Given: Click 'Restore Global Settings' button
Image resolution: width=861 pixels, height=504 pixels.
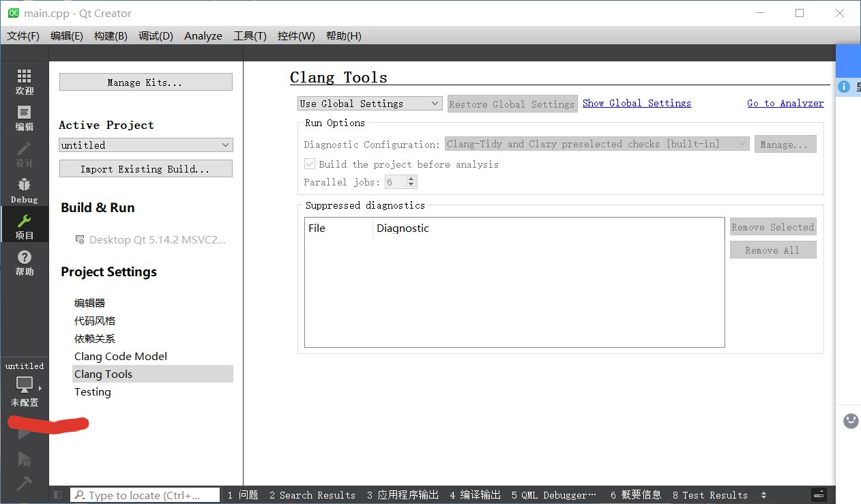Looking at the screenshot, I should (x=512, y=104).
